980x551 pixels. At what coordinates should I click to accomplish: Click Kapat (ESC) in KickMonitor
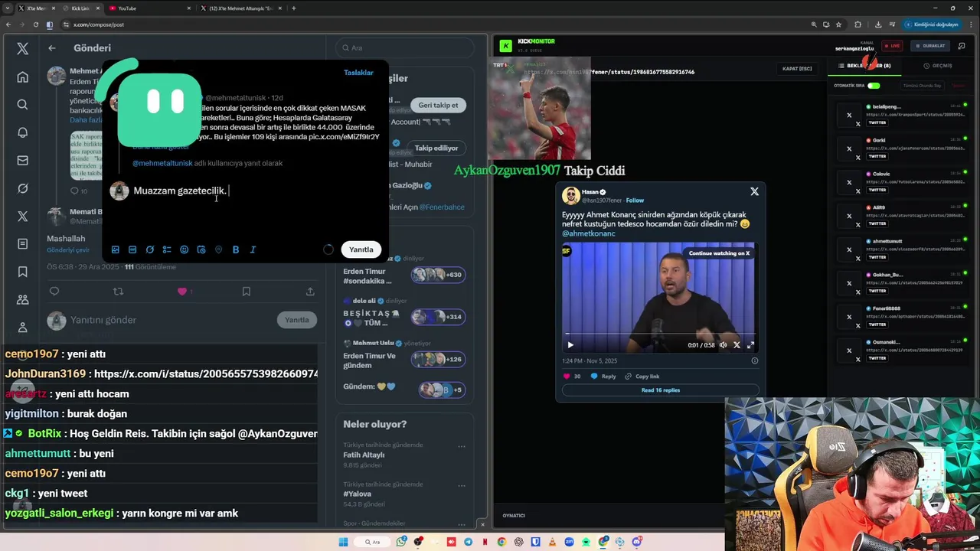coord(797,69)
